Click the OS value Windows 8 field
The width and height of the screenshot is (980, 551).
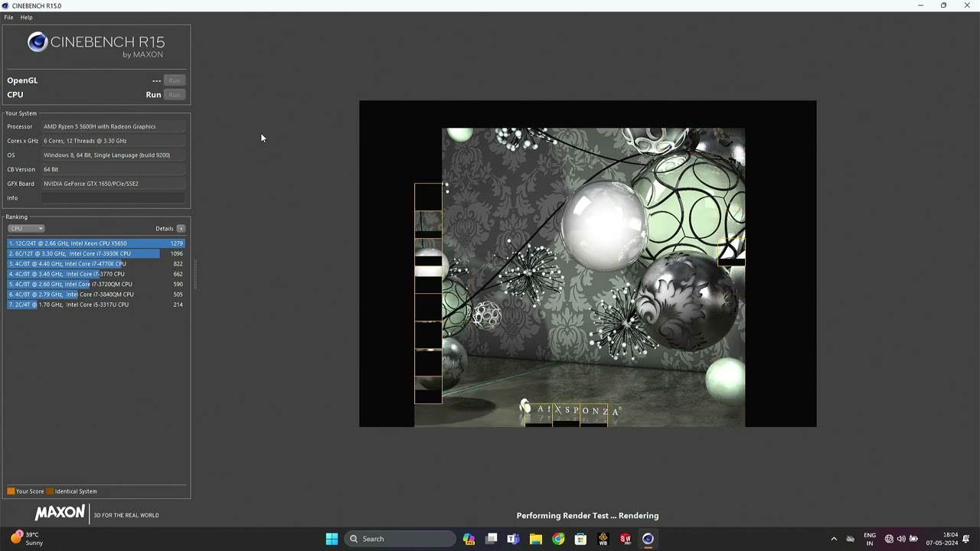[113, 155]
